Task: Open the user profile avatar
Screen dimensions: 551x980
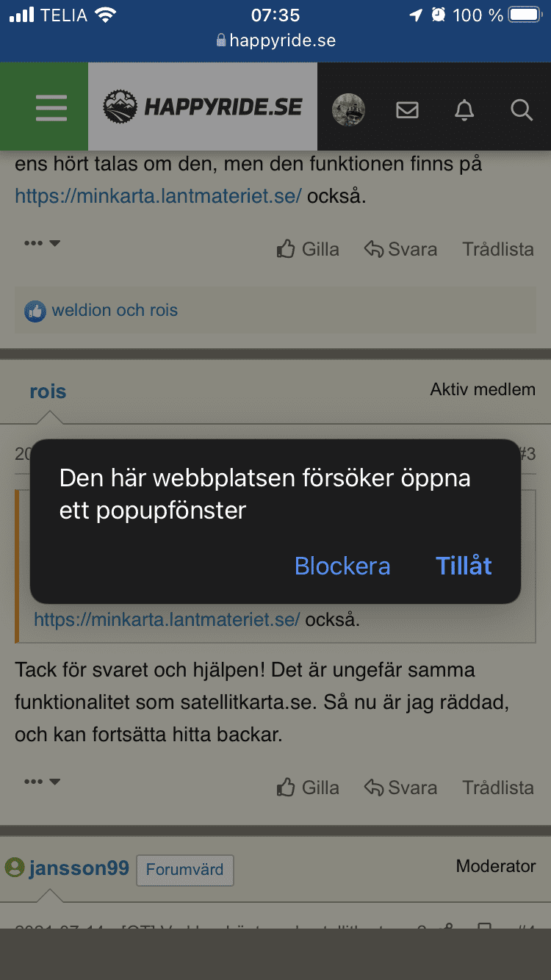Action: point(348,109)
